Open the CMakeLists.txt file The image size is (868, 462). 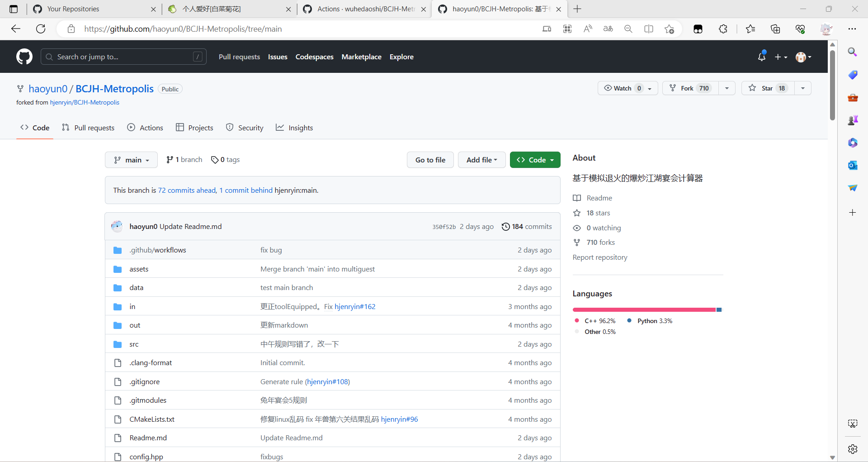(152, 419)
